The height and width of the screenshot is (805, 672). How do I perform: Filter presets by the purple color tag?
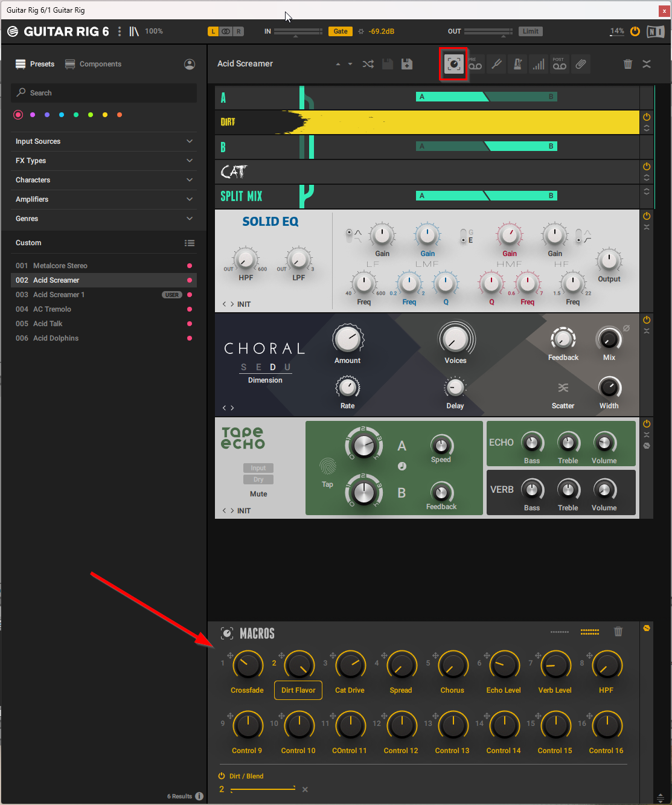click(33, 115)
